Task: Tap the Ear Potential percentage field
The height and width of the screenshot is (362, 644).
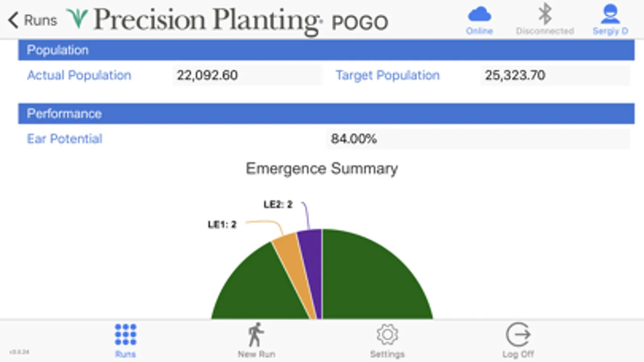Action: point(478,139)
